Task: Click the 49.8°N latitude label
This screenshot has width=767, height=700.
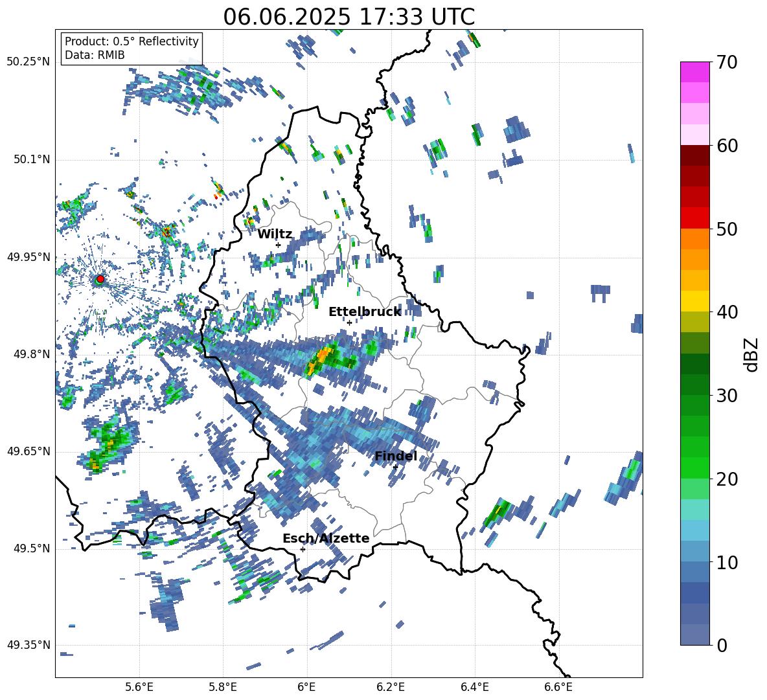Action: pos(31,354)
